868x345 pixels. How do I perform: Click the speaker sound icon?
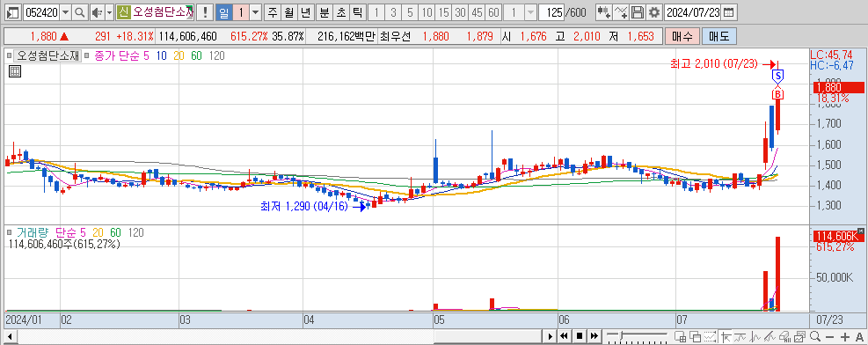coord(97,12)
